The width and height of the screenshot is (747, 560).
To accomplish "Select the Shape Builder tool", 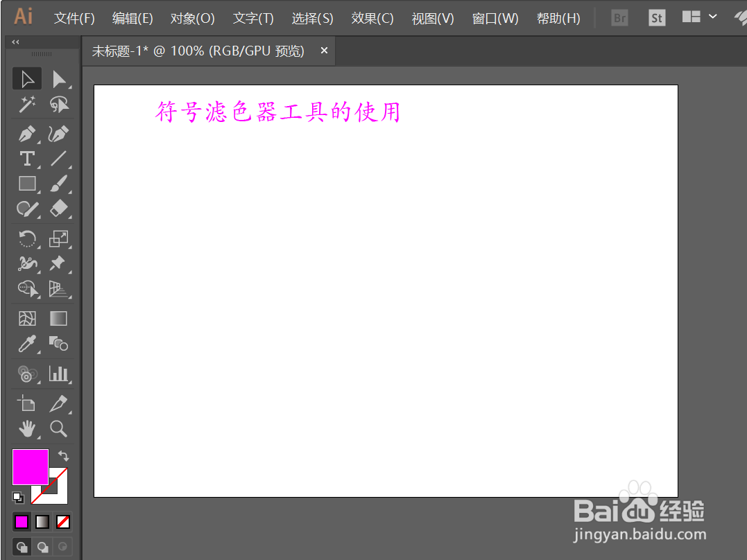I will coord(27,288).
